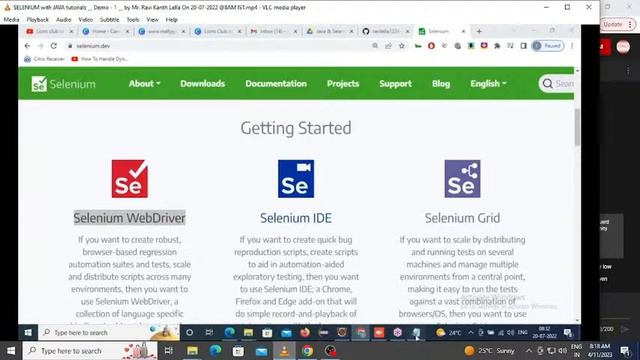Open the Chrome three-dot menu
Image resolution: width=640 pixels, height=360 pixels.
click(x=572, y=46)
